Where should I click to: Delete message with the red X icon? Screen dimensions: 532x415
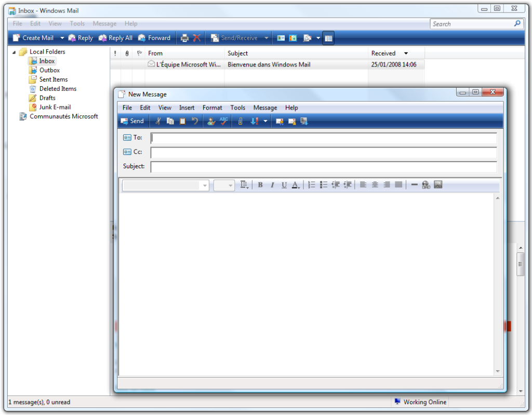tap(197, 38)
